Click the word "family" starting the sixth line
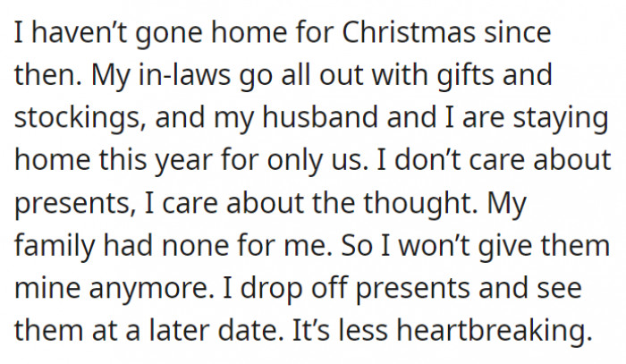This screenshot has height=364, width=626. pos(55,246)
